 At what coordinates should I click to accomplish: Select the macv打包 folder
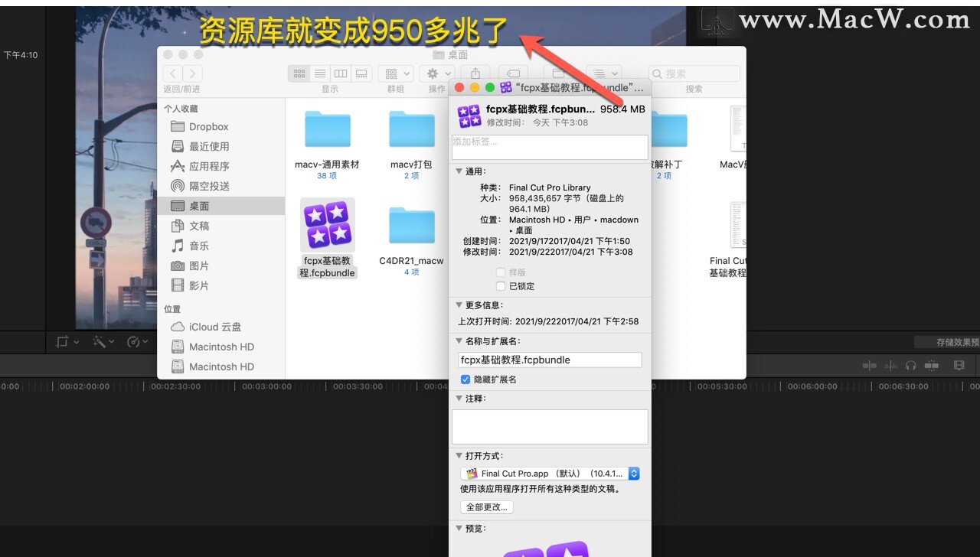(411, 129)
